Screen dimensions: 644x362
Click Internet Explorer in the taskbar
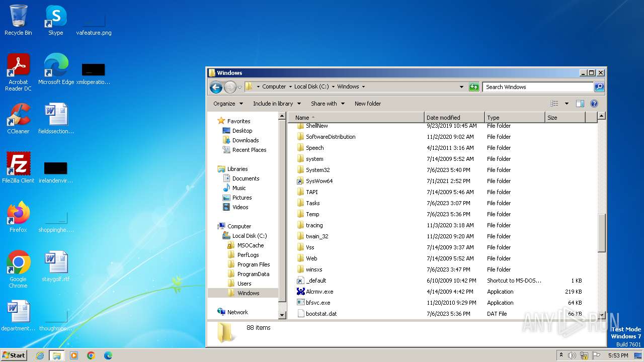point(40,355)
